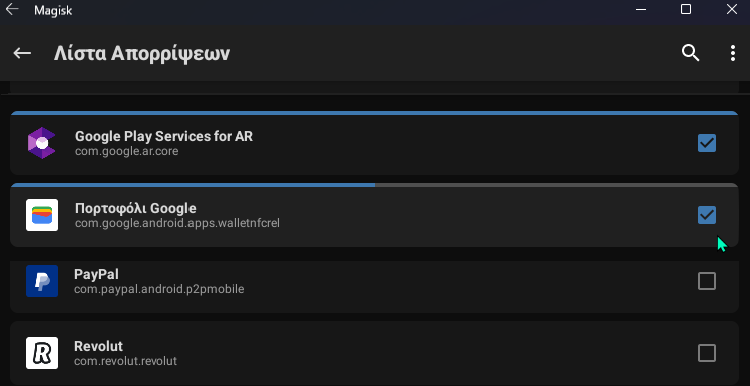
Task: Expand the Revolut app entry
Action: point(374,353)
